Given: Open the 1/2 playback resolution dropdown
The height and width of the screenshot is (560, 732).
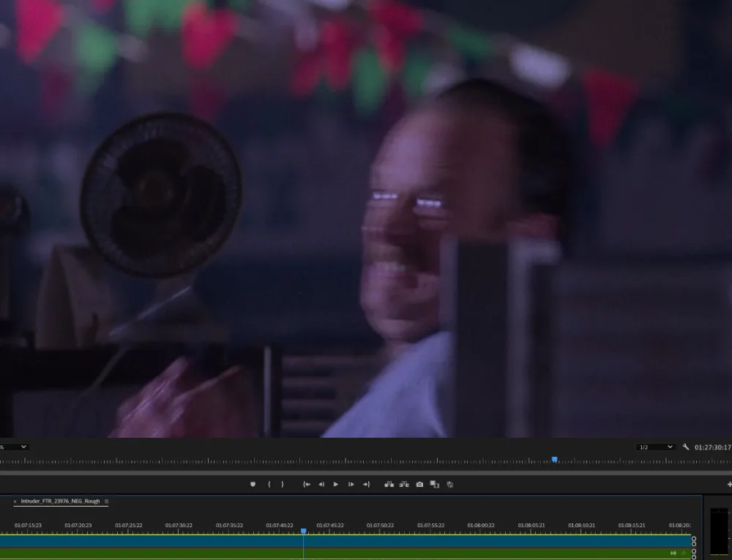Looking at the screenshot, I should coord(655,447).
